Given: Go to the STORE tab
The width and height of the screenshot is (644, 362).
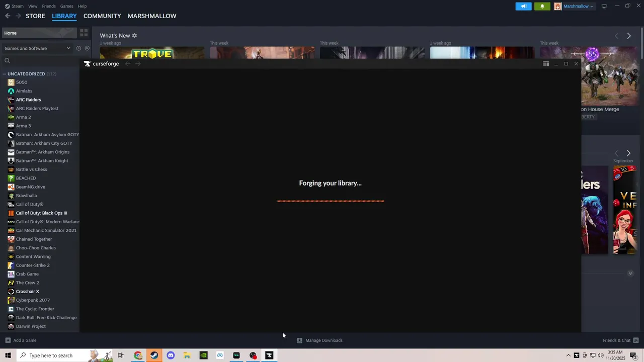Looking at the screenshot, I should pos(35,16).
